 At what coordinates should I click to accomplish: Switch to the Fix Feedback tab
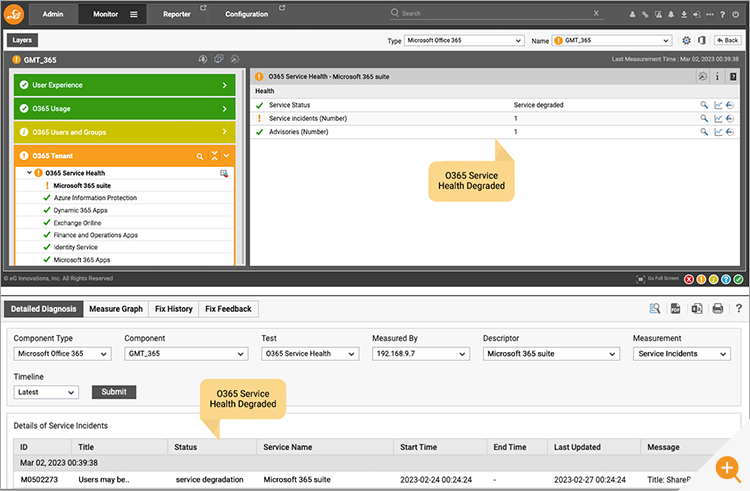(x=228, y=309)
